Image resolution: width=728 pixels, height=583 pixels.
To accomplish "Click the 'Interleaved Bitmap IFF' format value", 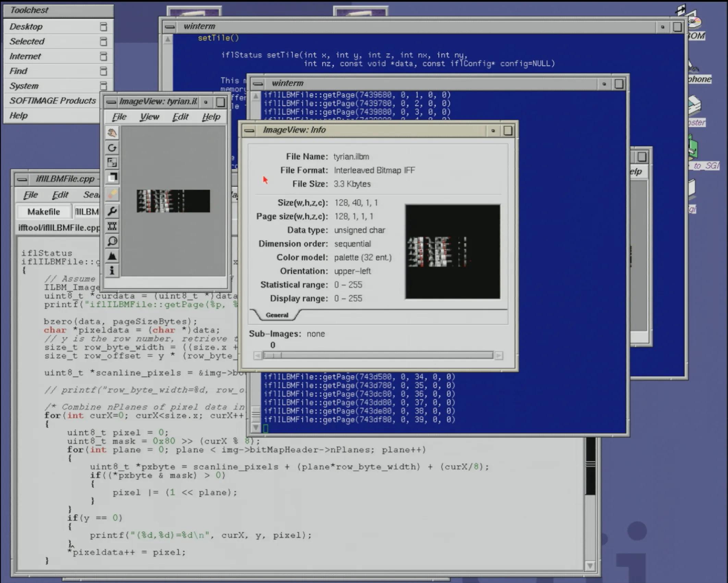I will pyautogui.click(x=374, y=170).
